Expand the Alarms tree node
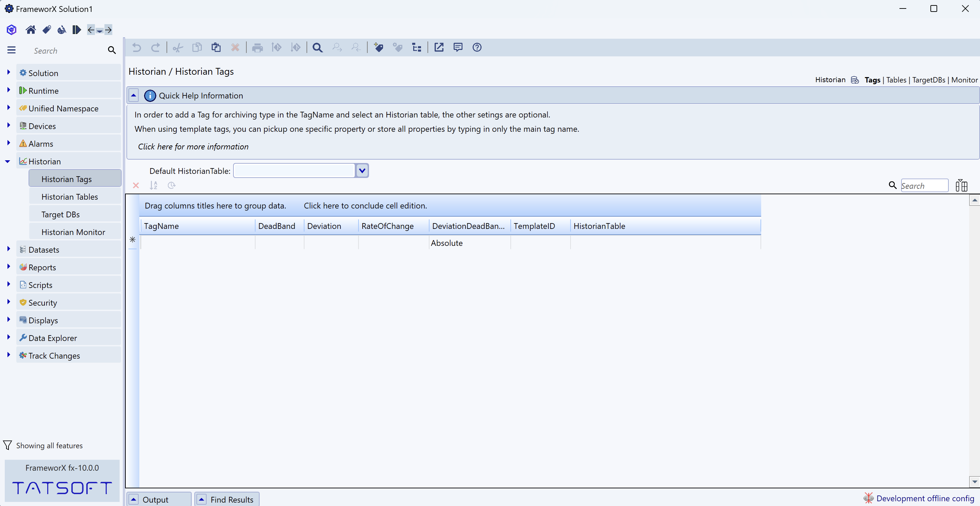980x506 pixels. pyautogui.click(x=9, y=143)
